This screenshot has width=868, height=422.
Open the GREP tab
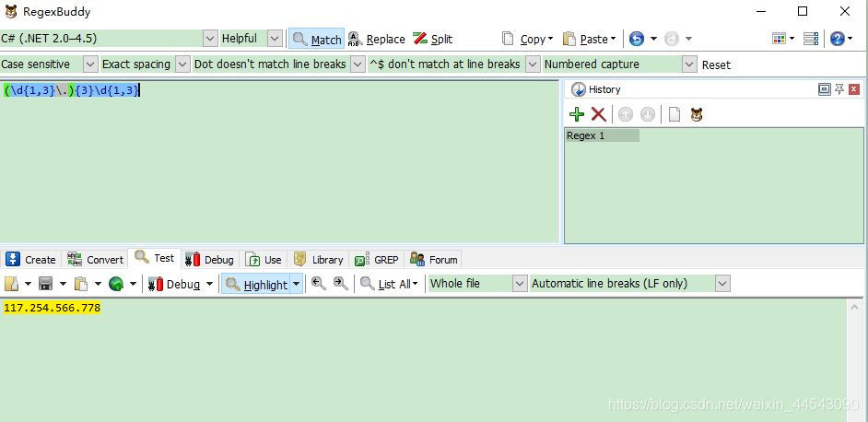pyautogui.click(x=377, y=259)
